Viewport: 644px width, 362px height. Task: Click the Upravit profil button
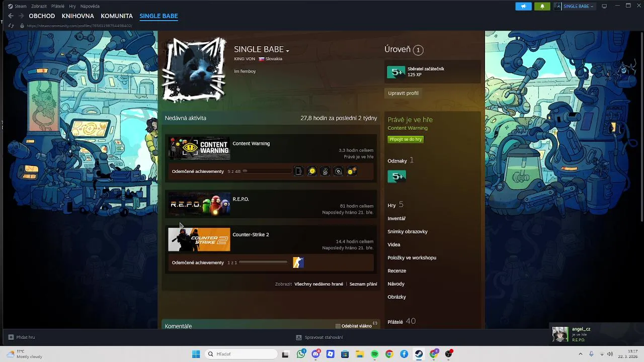403,93
